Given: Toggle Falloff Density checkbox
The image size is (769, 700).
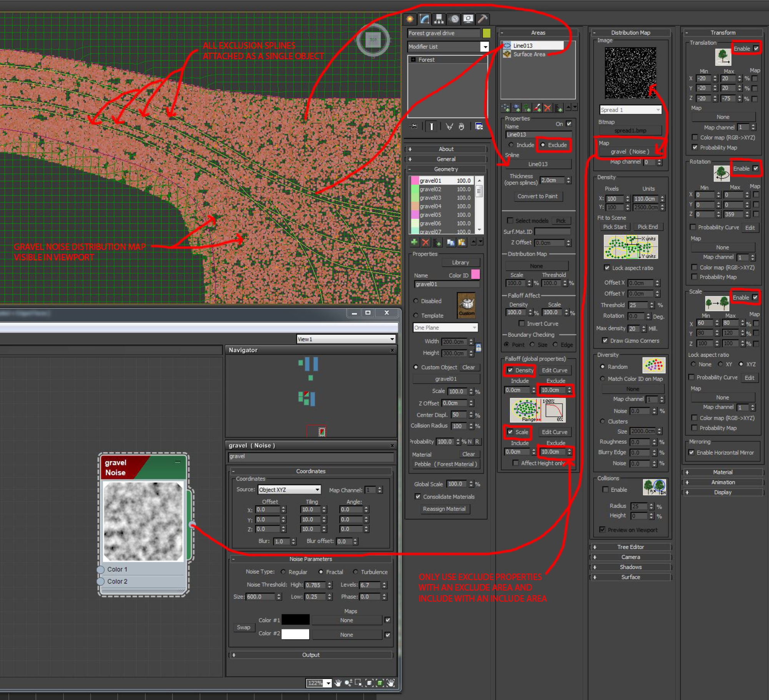Looking at the screenshot, I should [510, 370].
